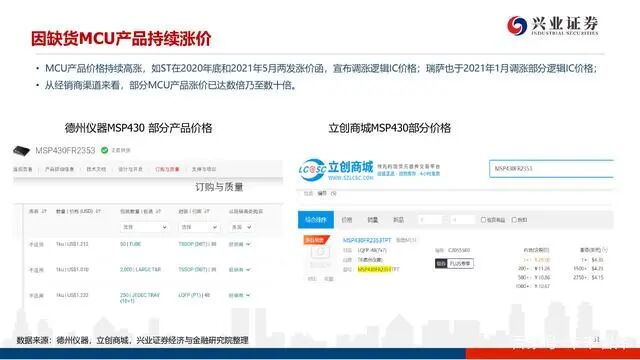Viewport: 640px width, 360px height.
Task: Click TSSOP (DBT) link in the TUBE row
Action: (197, 244)
